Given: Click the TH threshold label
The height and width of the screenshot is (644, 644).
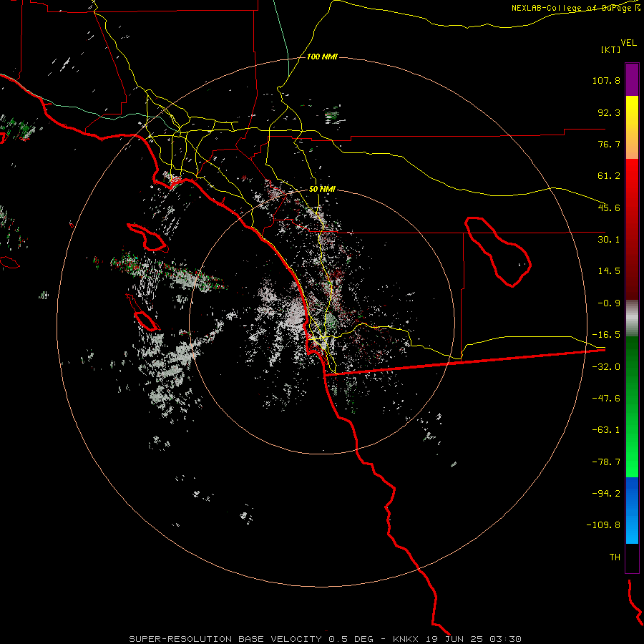Looking at the screenshot, I should point(615,557).
